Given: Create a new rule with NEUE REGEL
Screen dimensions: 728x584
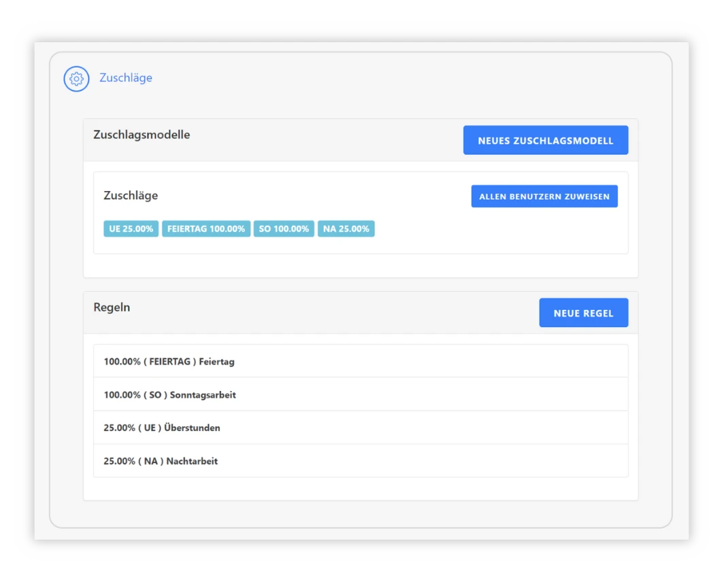Looking at the screenshot, I should pyautogui.click(x=583, y=313).
